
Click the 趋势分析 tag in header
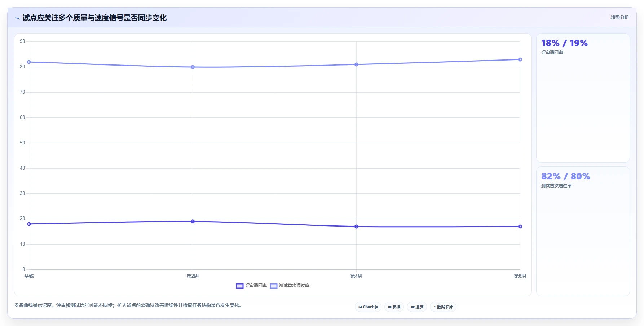coord(619,17)
